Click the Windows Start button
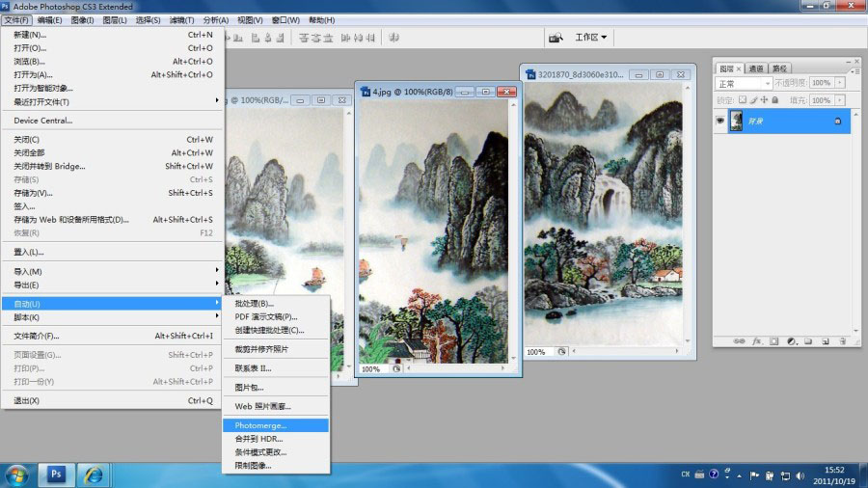The height and width of the screenshot is (488, 868). (x=16, y=474)
